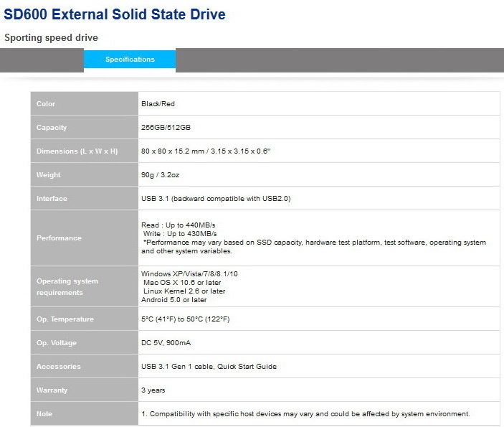Select the Weight row label
The height and width of the screenshot is (427, 504).
(x=49, y=174)
